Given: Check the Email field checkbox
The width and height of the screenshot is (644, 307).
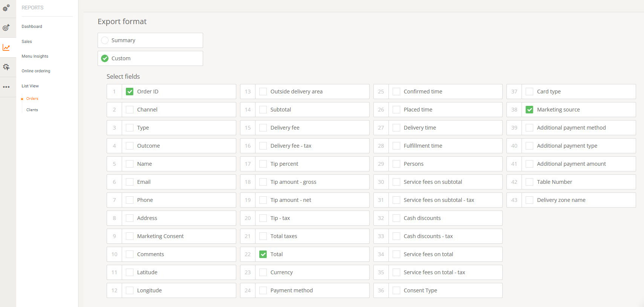Looking at the screenshot, I should pyautogui.click(x=130, y=182).
